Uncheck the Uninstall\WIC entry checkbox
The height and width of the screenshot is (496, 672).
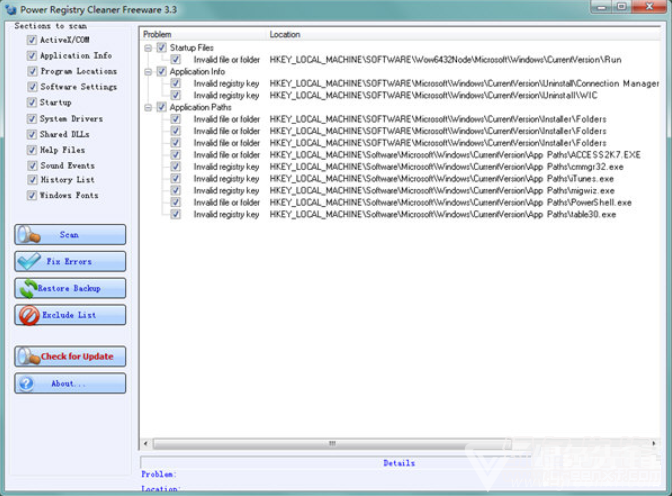coord(176,95)
